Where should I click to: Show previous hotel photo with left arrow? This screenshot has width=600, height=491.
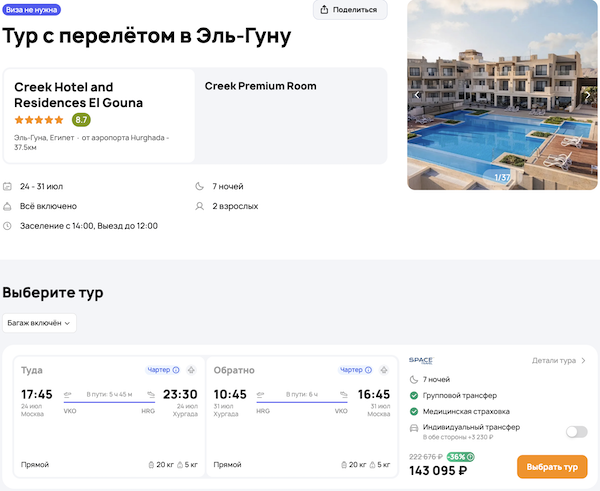click(418, 95)
